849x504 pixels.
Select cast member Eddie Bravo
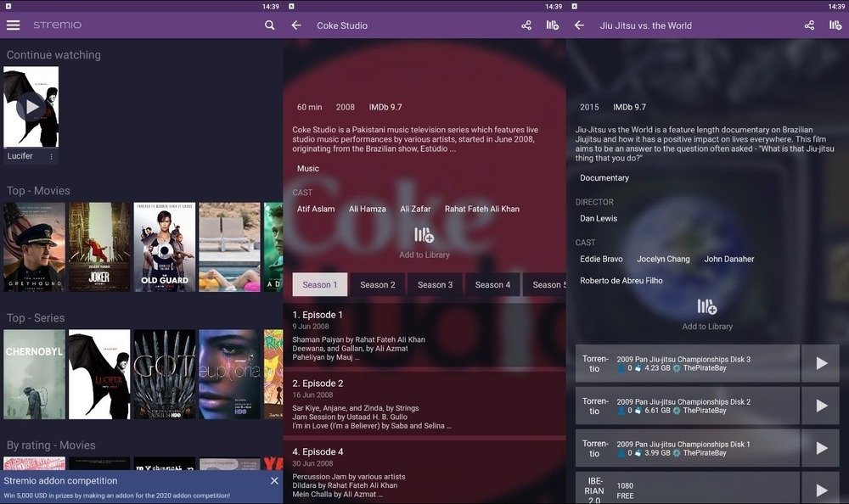pos(601,259)
